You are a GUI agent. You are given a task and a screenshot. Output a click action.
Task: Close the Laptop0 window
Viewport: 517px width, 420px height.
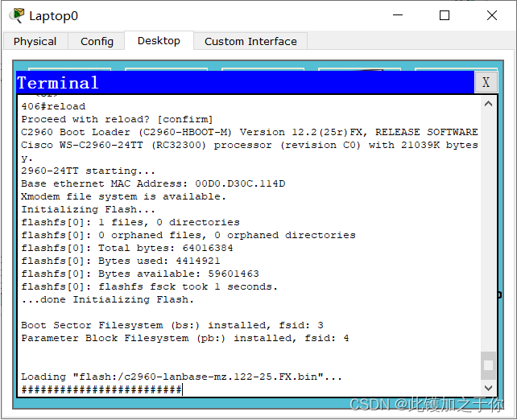click(491, 15)
